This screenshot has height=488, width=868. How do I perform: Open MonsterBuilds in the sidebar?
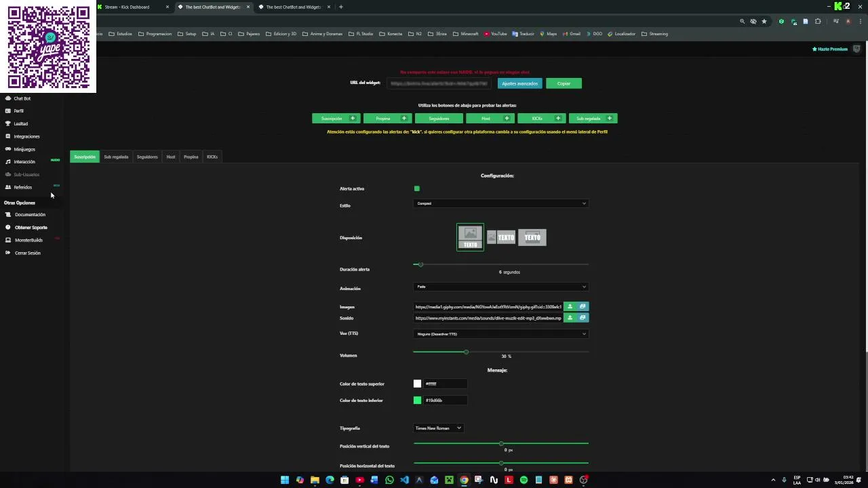coord(24,240)
